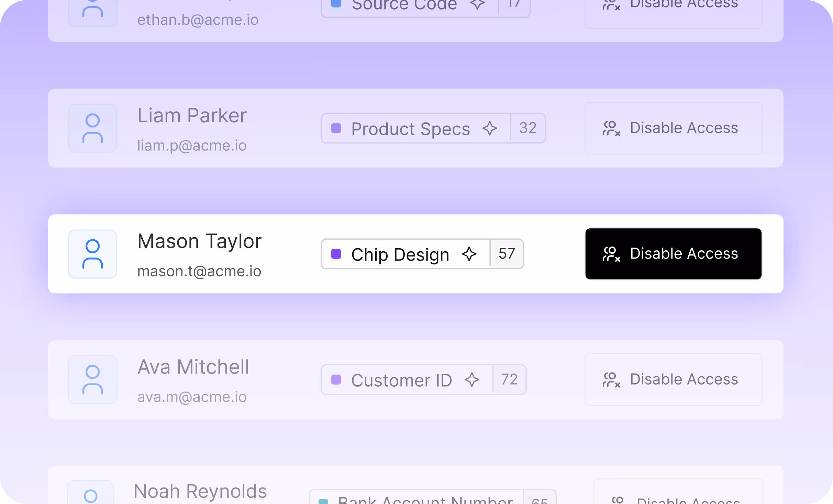The height and width of the screenshot is (504, 833).
Task: Select the Chip Design tag label
Action: pyautogui.click(x=400, y=254)
